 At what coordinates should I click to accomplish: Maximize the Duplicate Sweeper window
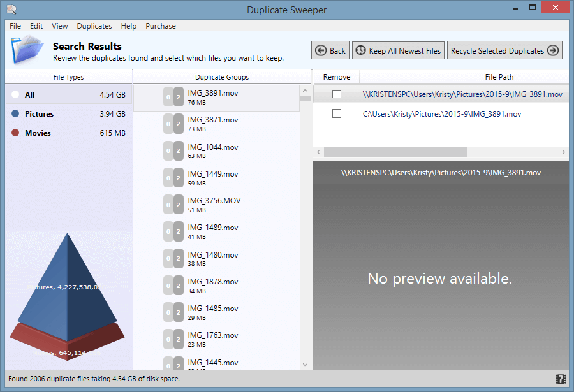tap(533, 7)
